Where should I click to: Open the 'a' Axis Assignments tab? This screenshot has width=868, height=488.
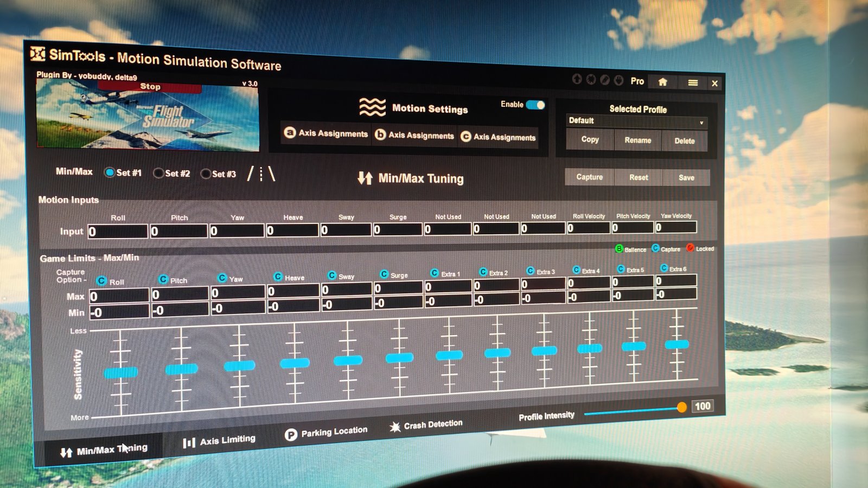(x=326, y=133)
